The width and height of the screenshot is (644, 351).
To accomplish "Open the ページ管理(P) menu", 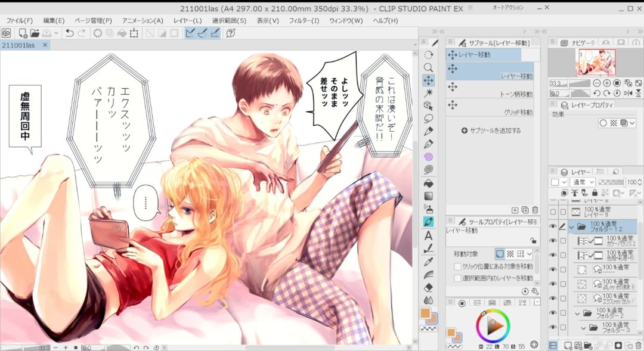I will pos(93,20).
